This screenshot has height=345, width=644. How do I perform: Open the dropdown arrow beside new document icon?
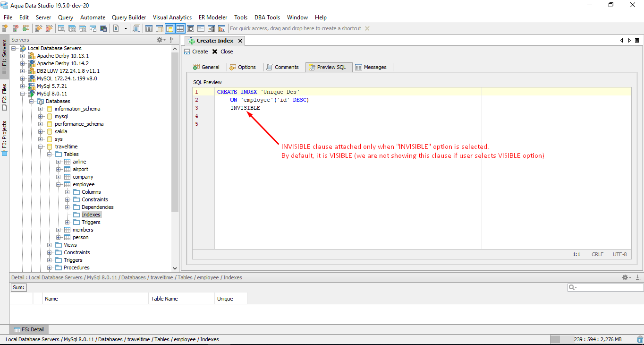coord(126,28)
